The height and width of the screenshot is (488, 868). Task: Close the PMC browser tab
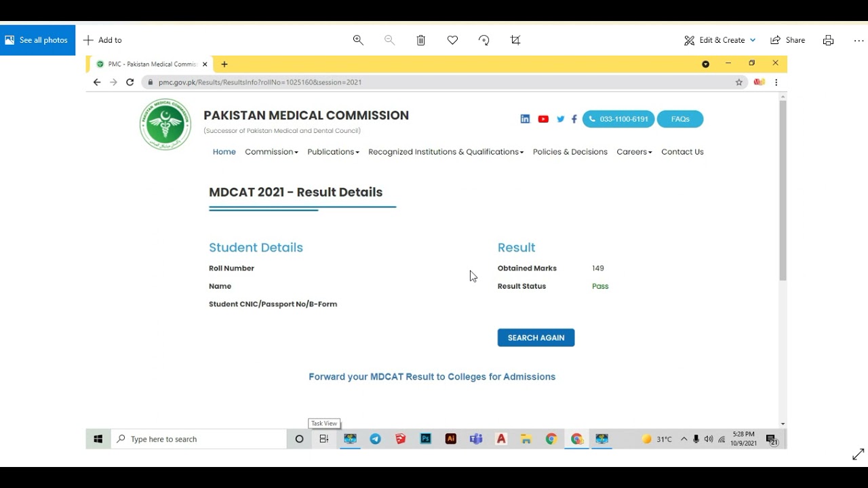pos(205,64)
